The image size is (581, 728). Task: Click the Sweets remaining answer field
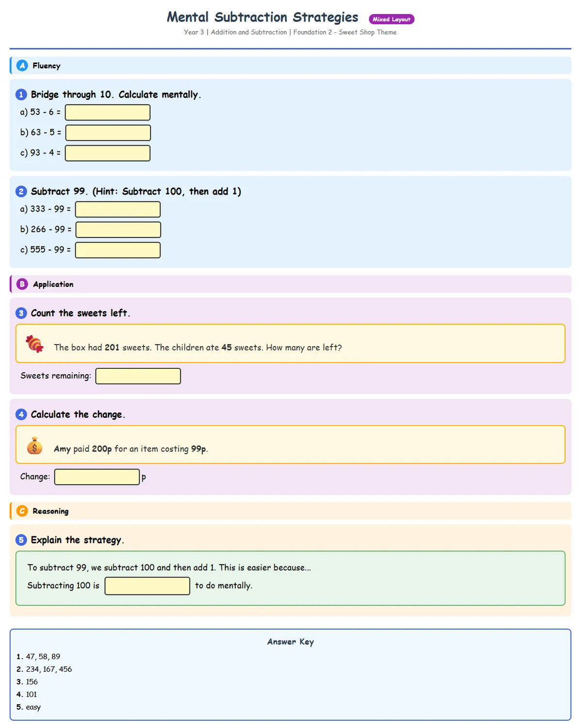click(x=138, y=376)
